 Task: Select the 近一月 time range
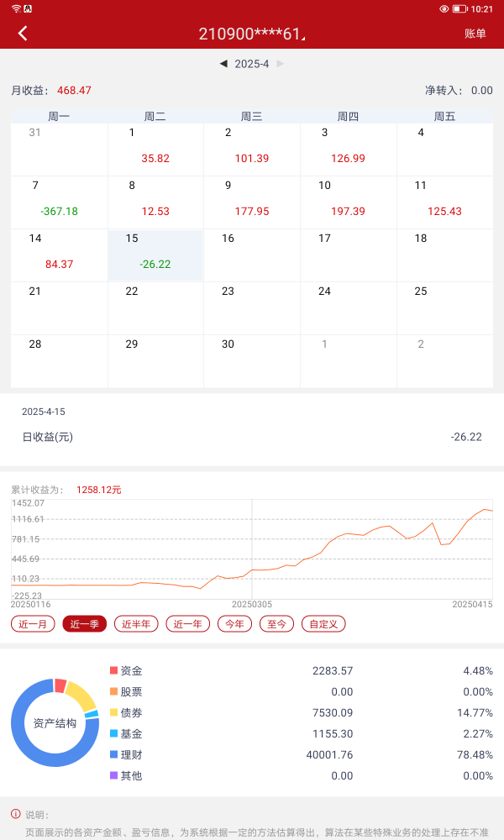pos(34,623)
